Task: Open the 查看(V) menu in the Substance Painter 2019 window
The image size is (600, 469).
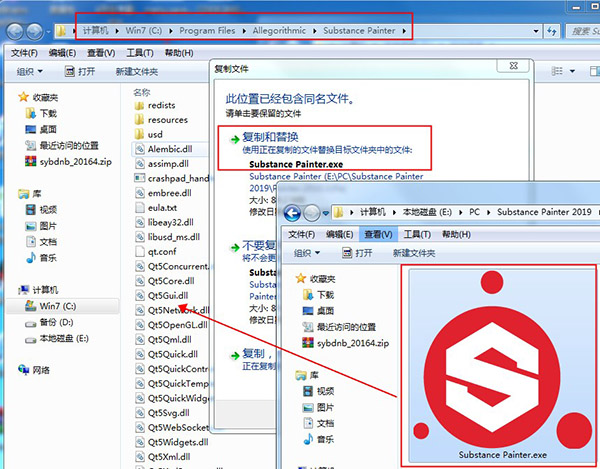Action: coord(378,234)
